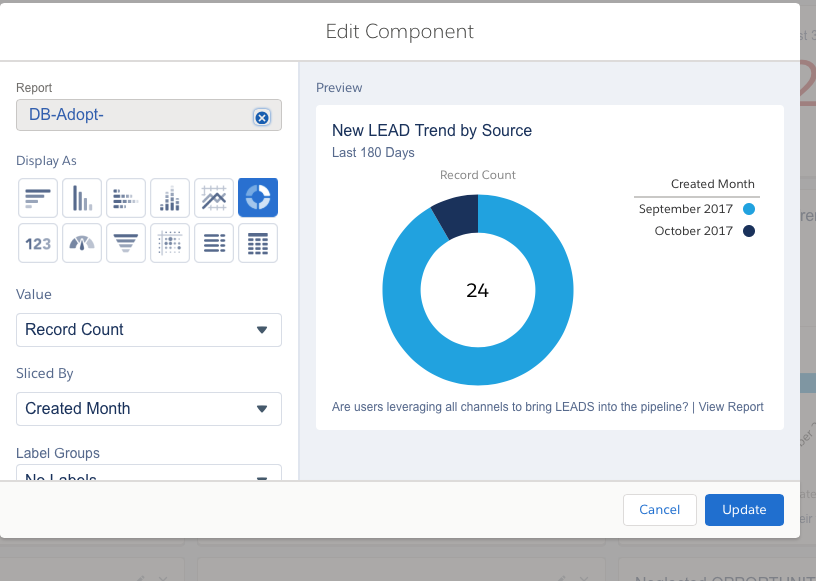816x581 pixels.
Task: Expand the Sliced By Created Month dropdown
Action: pyautogui.click(x=149, y=409)
